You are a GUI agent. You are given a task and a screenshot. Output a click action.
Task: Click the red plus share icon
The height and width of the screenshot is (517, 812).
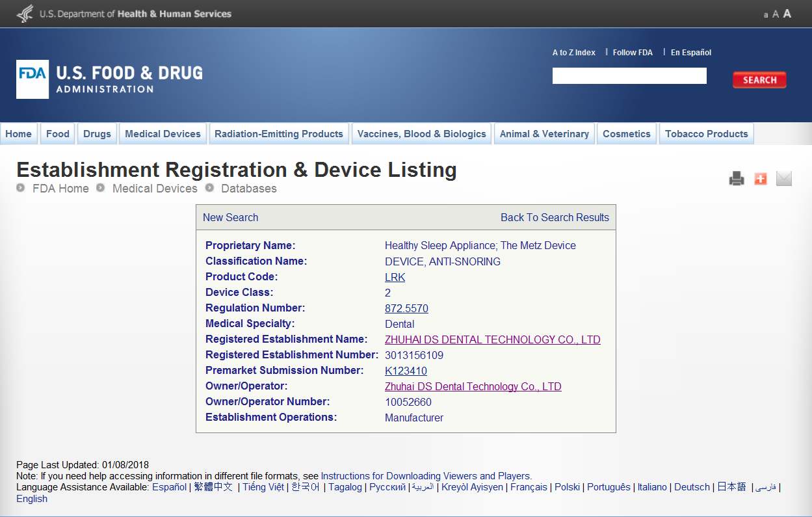coord(761,179)
